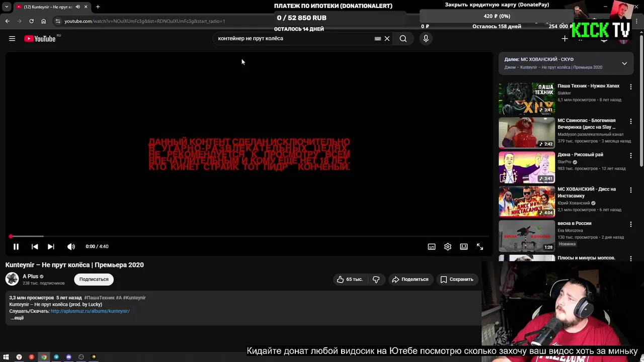Open the Windows Start menu
644x362 pixels.
(7, 357)
